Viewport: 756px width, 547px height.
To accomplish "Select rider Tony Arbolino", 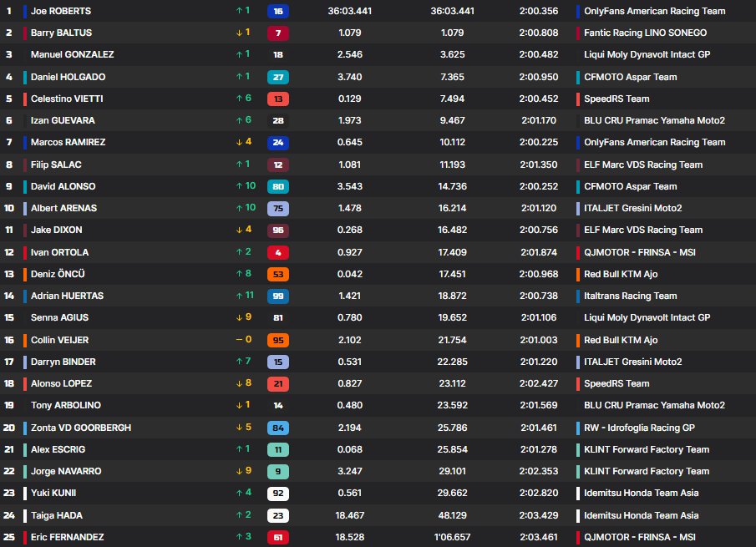I will click(66, 405).
